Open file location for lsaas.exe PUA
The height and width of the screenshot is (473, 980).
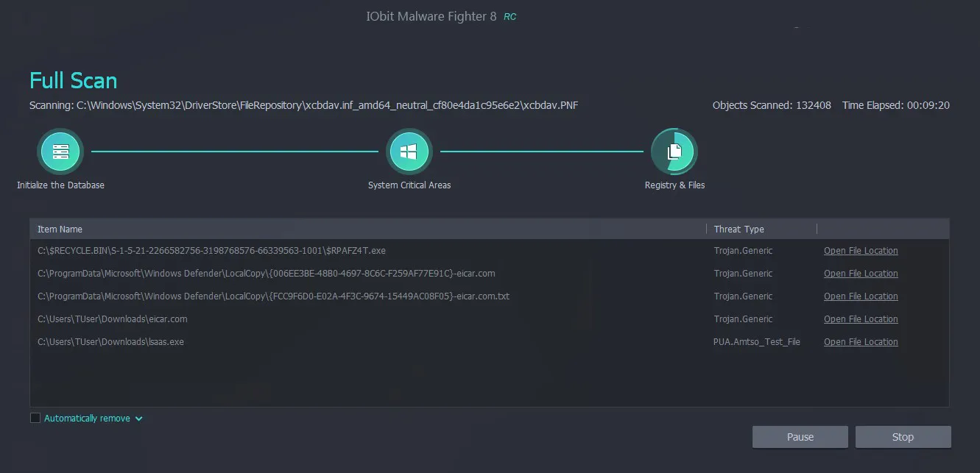click(x=860, y=341)
